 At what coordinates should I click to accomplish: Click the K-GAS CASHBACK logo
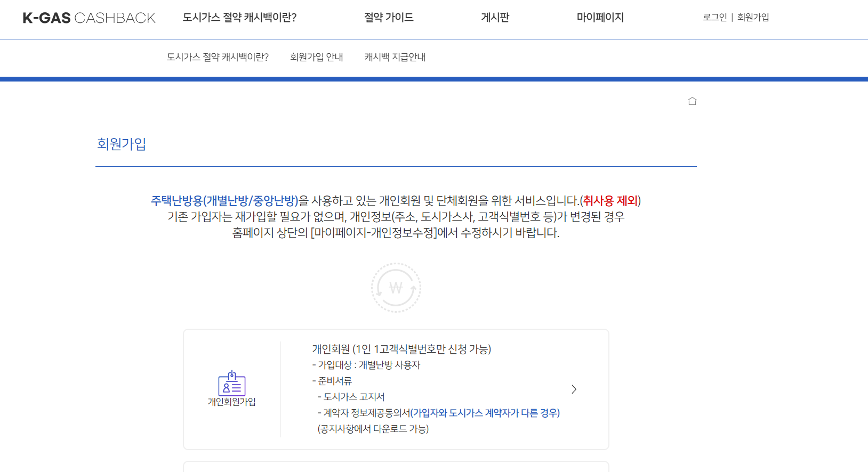(89, 18)
